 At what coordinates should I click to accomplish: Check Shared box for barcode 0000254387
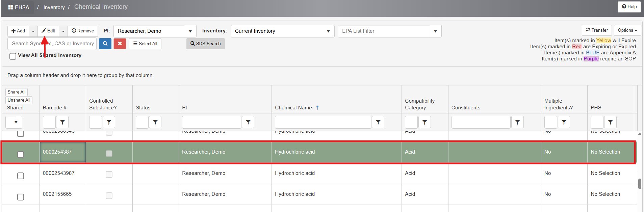(21, 155)
